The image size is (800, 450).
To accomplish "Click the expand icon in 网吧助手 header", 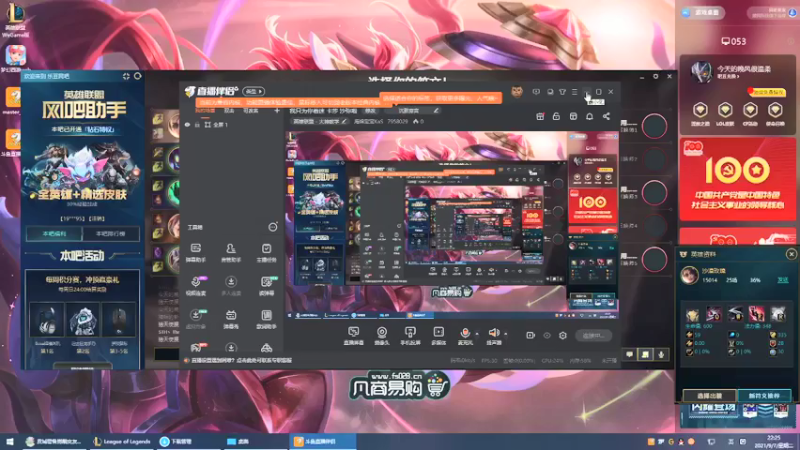I will 126,76.
